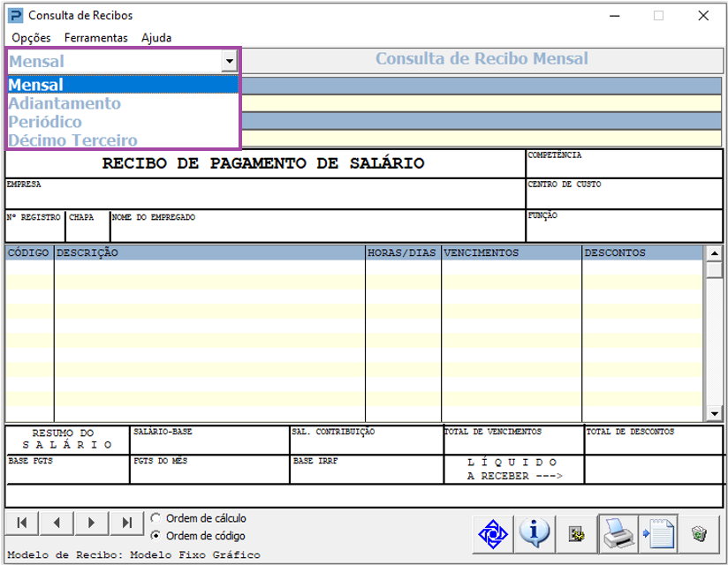Go to the previous receipt record

(56, 523)
